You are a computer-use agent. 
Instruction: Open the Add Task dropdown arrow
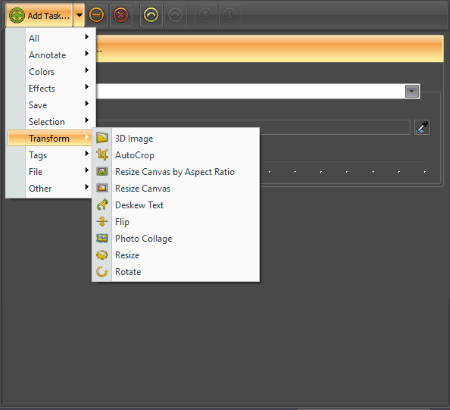79,15
